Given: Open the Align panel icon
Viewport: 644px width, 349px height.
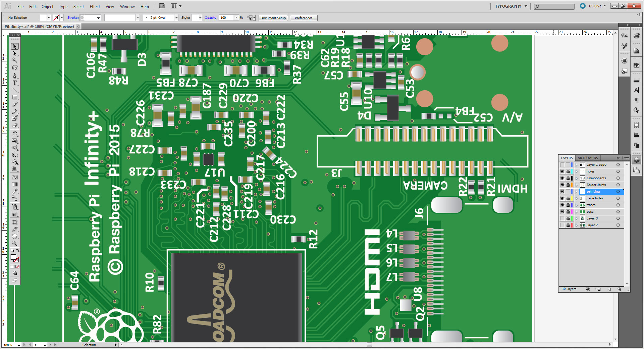Looking at the screenshot, I should pos(636,135).
